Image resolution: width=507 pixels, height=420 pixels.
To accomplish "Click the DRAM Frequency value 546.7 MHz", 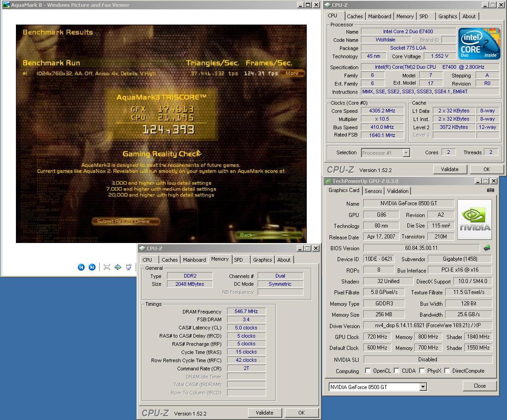I will (246, 311).
